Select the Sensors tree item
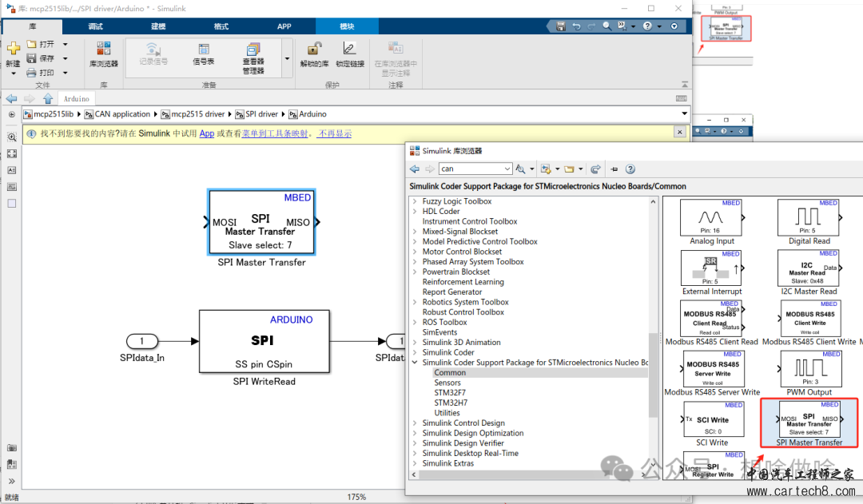 pyautogui.click(x=447, y=383)
